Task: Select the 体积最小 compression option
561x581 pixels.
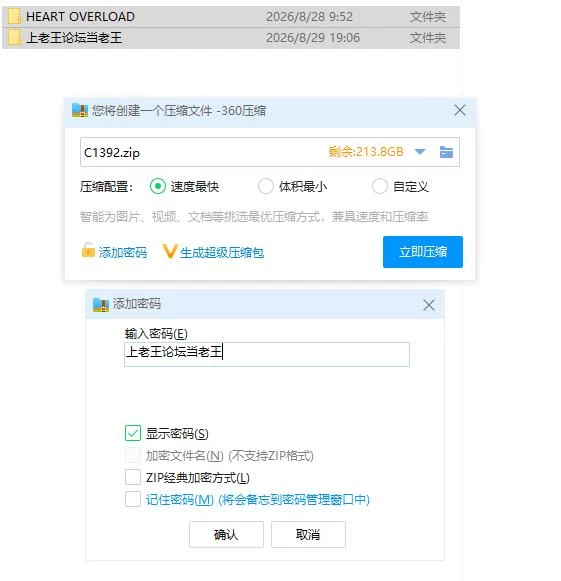Action: click(x=266, y=186)
